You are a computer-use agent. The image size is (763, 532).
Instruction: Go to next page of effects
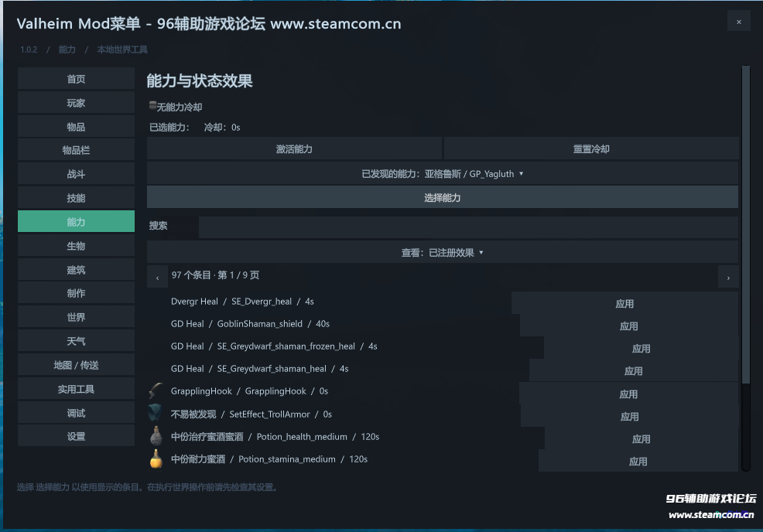(728, 277)
